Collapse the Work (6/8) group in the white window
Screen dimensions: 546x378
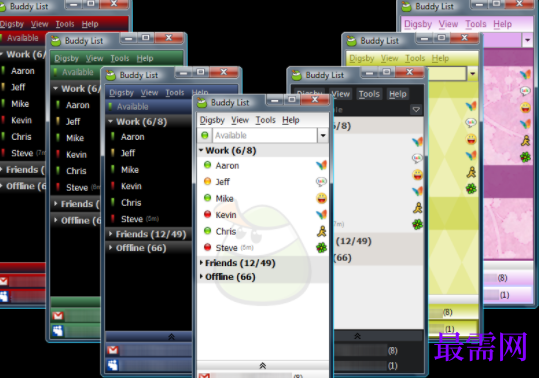(201, 150)
